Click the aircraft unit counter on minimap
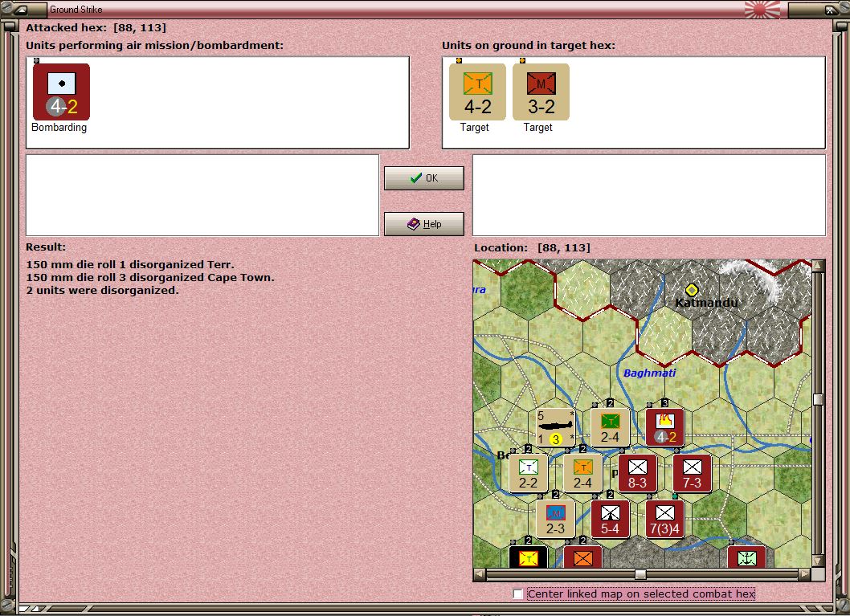 click(x=556, y=427)
